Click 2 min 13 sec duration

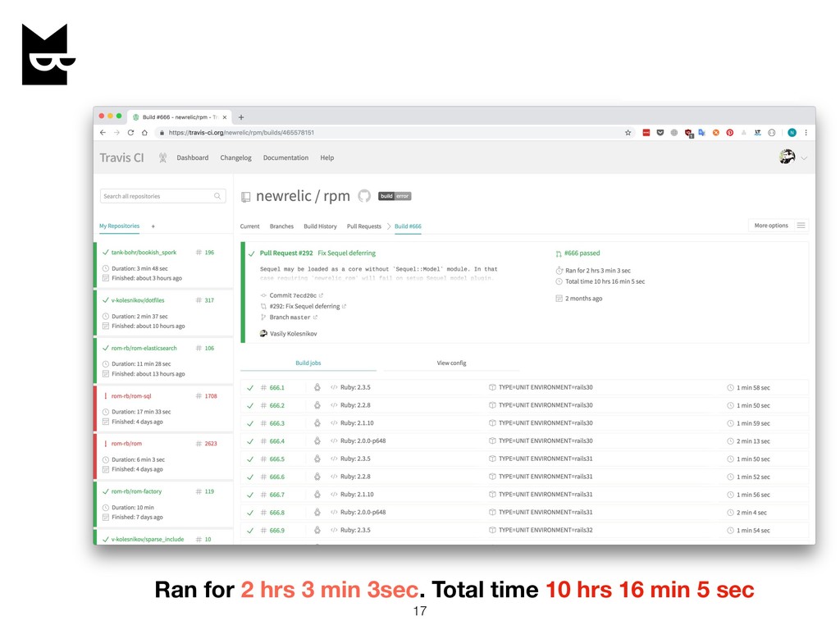[753, 441]
